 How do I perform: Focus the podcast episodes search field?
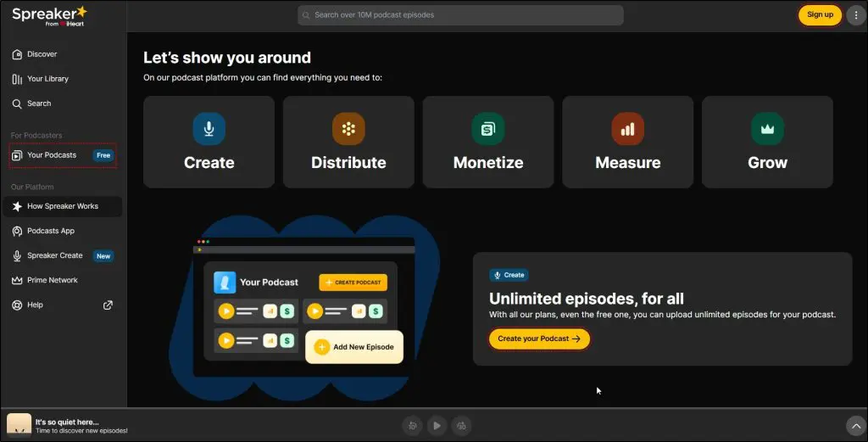(460, 15)
